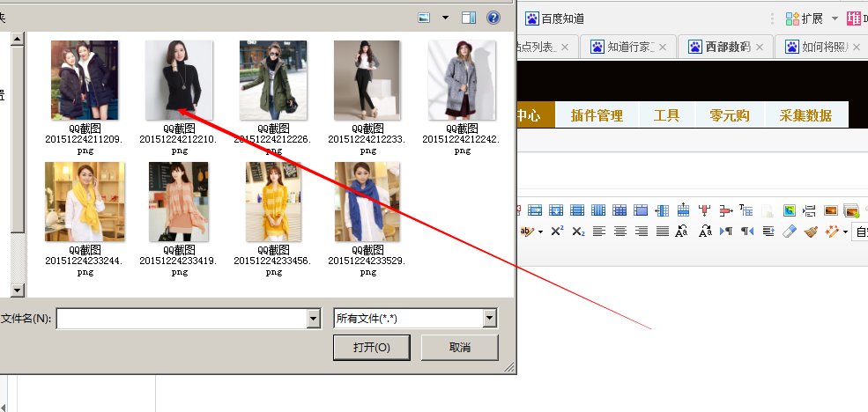Toggle the preview pane icon in dialog
The width and height of the screenshot is (868, 412).
pos(469,18)
